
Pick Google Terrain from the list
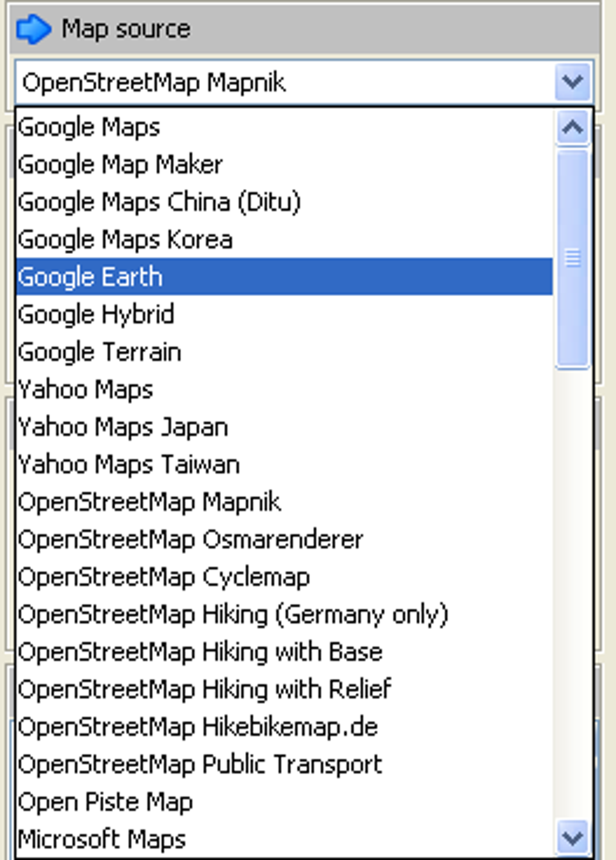(284, 352)
